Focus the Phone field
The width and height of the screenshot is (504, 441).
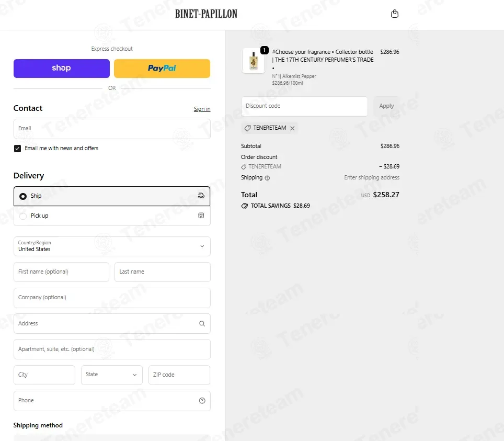112,401
